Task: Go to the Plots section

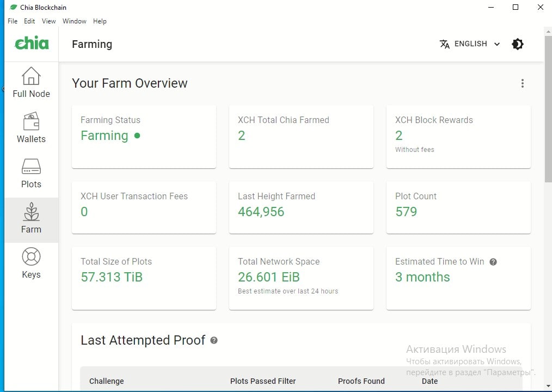Action: [31, 173]
